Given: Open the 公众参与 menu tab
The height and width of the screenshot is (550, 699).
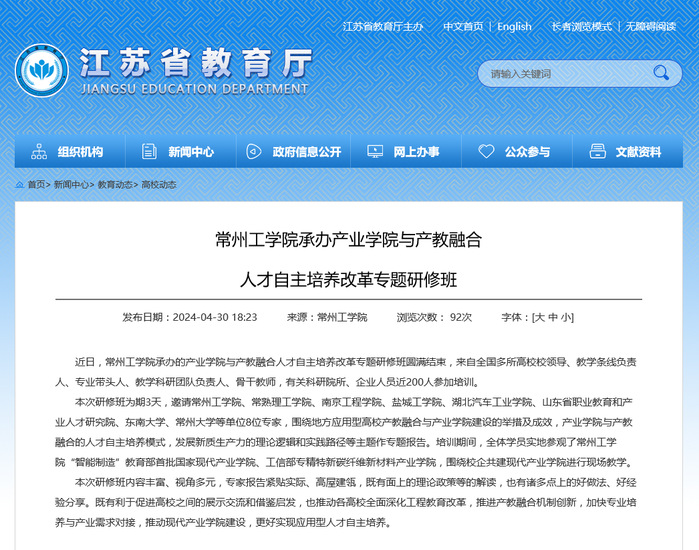Looking at the screenshot, I should 527,152.
